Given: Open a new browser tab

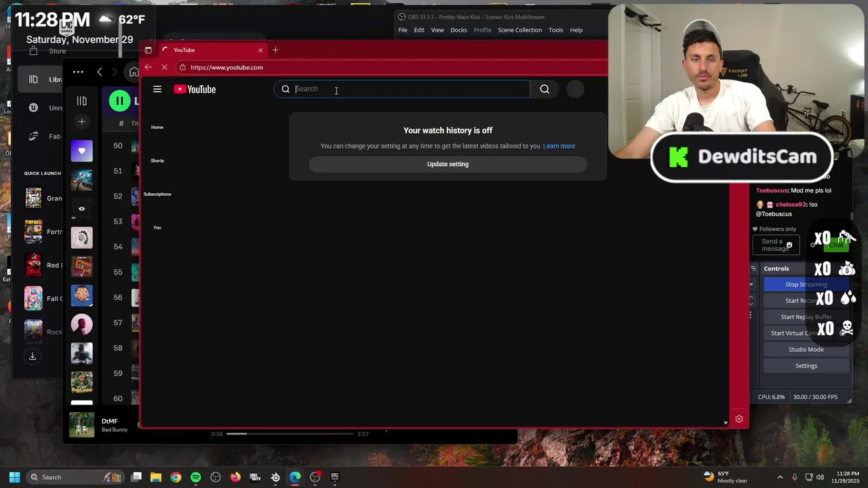Looking at the screenshot, I should pos(275,50).
